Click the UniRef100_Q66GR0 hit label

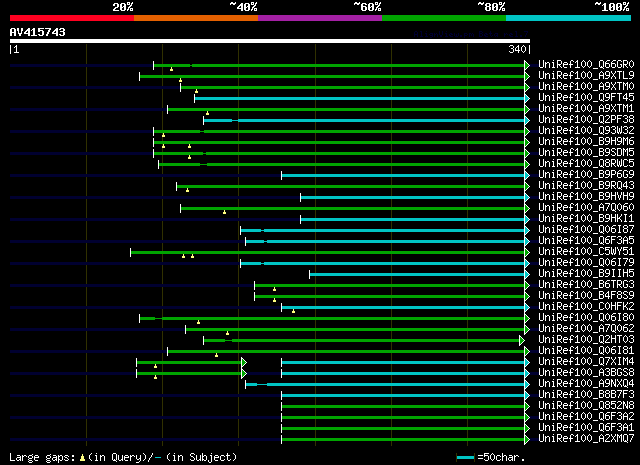(586, 65)
